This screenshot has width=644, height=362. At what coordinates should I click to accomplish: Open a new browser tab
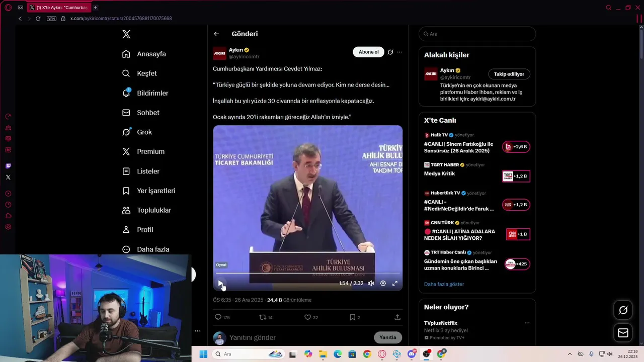95,8
